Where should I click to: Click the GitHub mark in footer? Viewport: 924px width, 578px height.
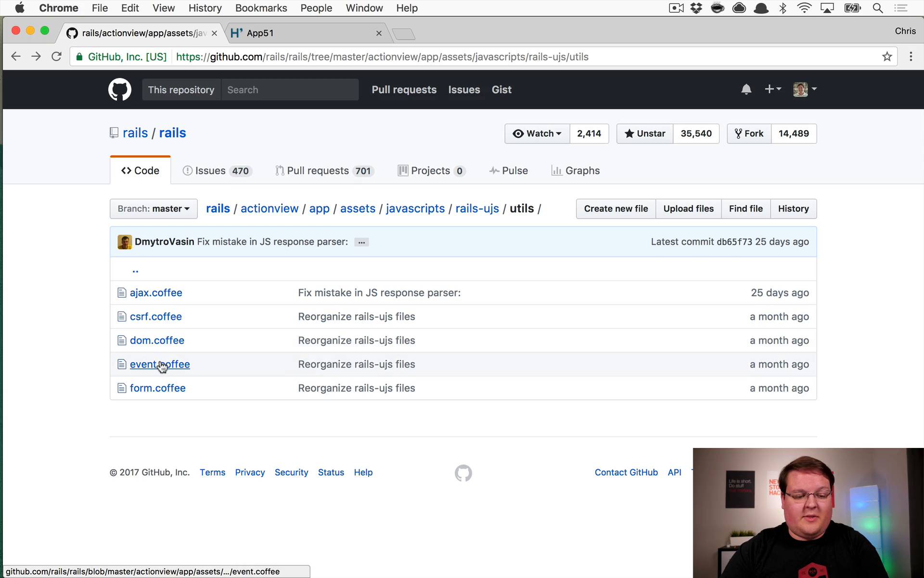click(463, 473)
